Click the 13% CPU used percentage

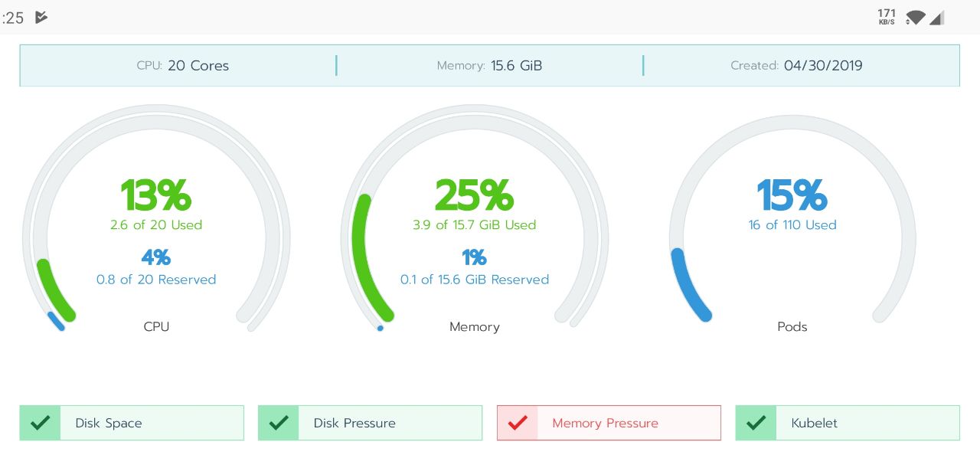(x=156, y=195)
